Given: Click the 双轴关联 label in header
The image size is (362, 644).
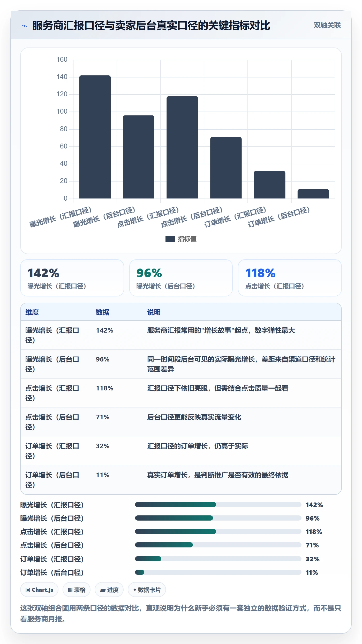Looking at the screenshot, I should 327,25.
